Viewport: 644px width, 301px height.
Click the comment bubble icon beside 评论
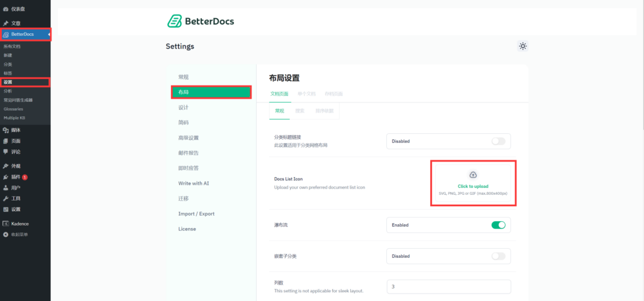[x=6, y=151]
